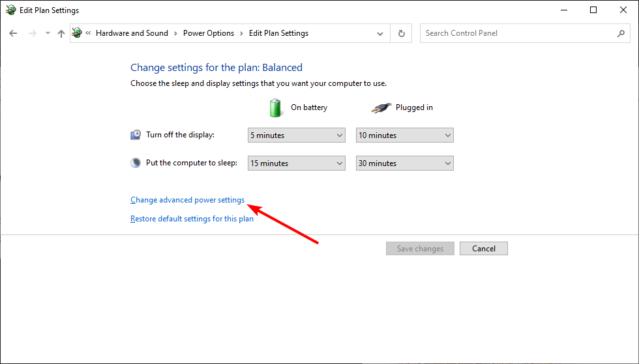This screenshot has height=364, width=639.
Task: Click Restore default settings for this plan
Action: click(192, 219)
